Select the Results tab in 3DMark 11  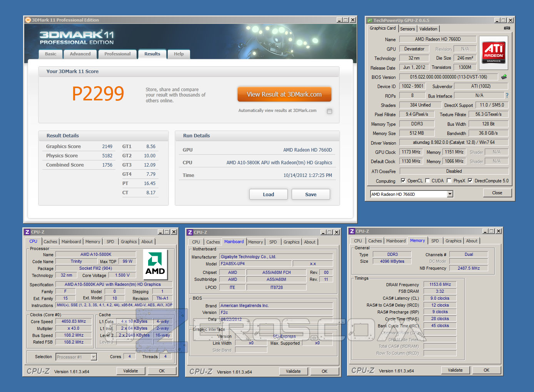[x=152, y=54]
